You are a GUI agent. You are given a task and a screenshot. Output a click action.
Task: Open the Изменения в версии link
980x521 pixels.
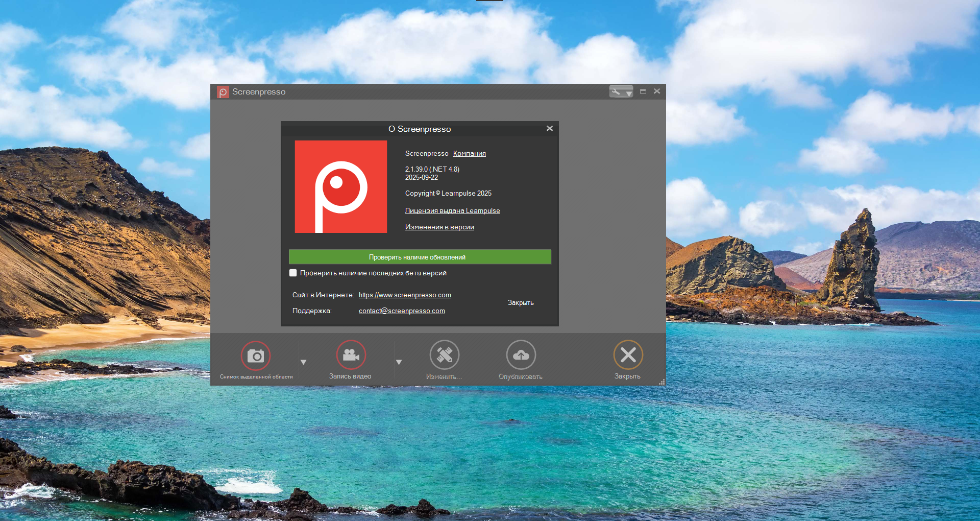[439, 227]
